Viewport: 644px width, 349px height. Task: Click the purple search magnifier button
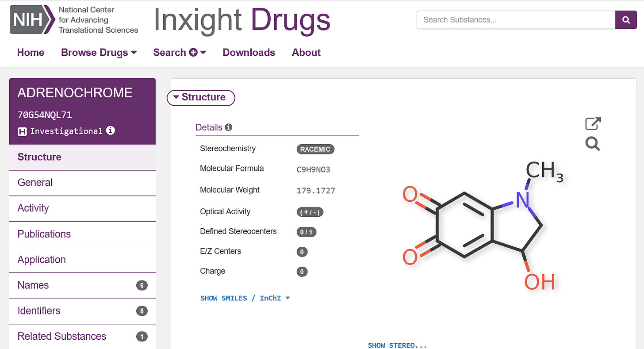tap(626, 19)
